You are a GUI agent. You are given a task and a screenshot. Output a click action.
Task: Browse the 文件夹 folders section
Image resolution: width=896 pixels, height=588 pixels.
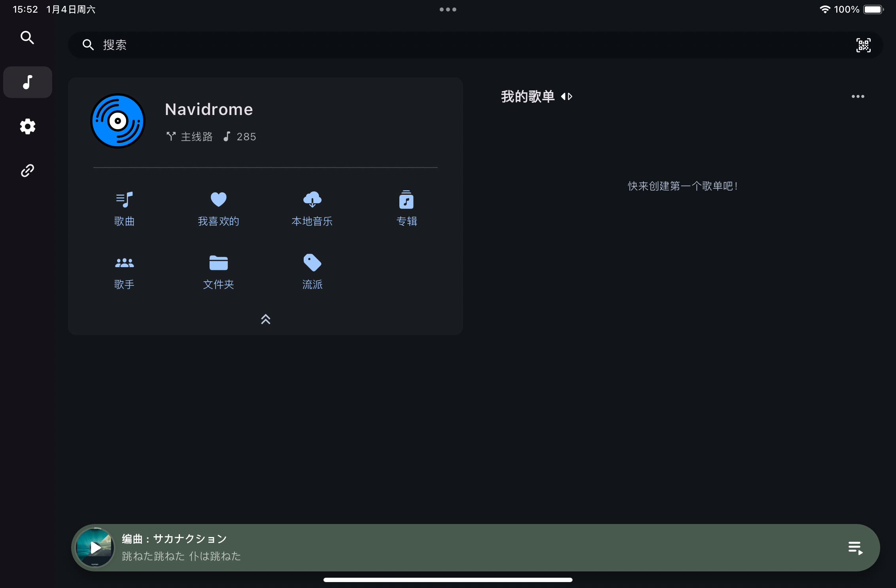tap(218, 271)
